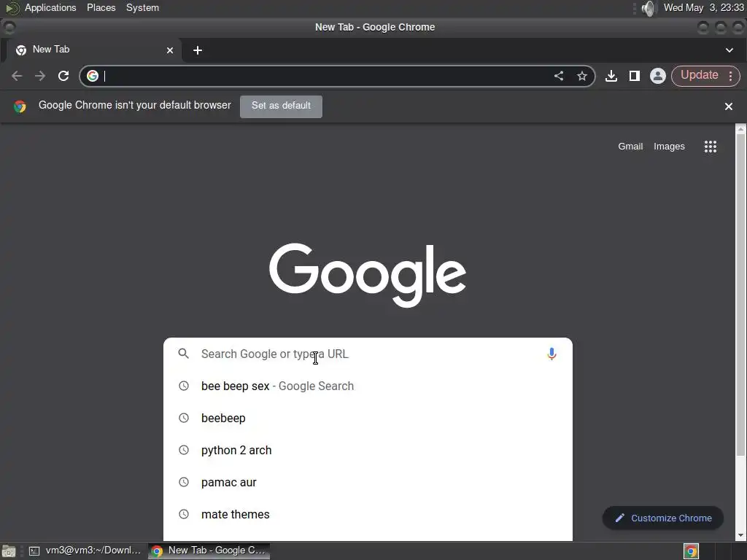Click the Google logo
This screenshot has height=560, width=747.
pyautogui.click(x=368, y=275)
